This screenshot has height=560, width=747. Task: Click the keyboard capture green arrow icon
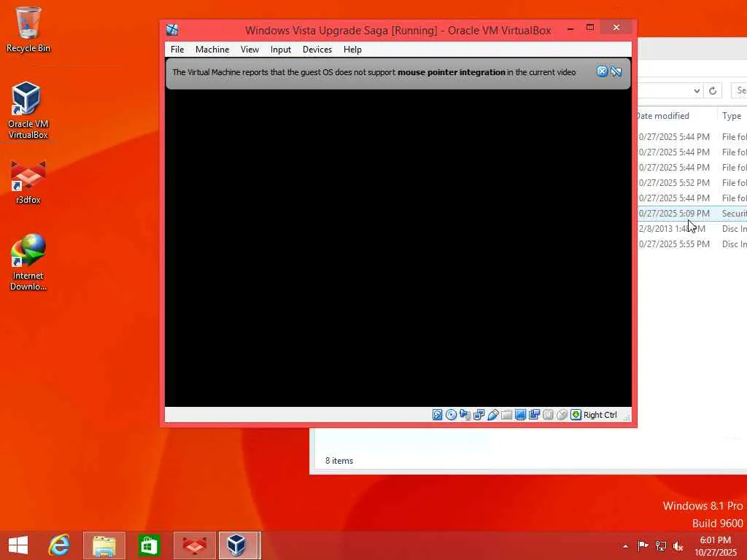[576, 415]
